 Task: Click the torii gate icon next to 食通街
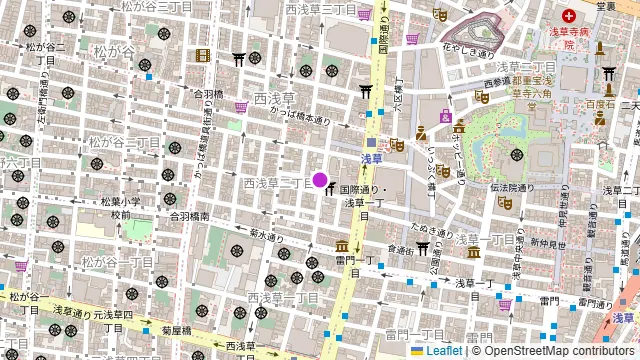[422, 248]
